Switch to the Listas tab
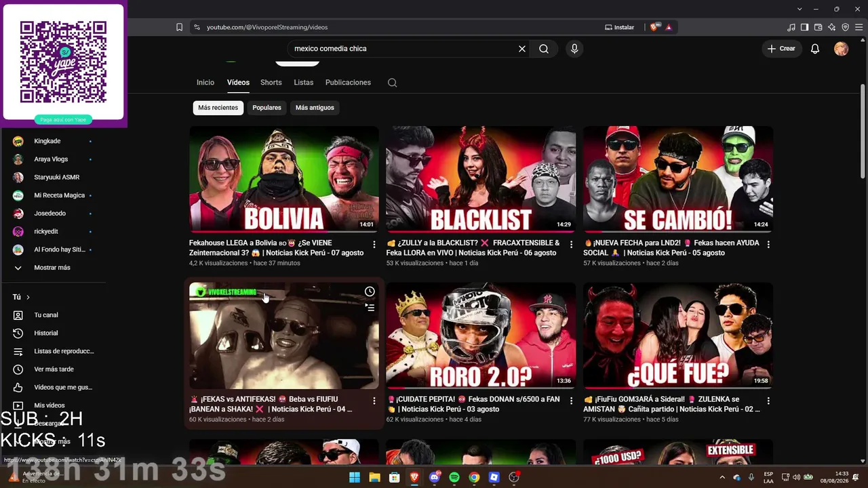Screen dimensions: 868x488 304,83
